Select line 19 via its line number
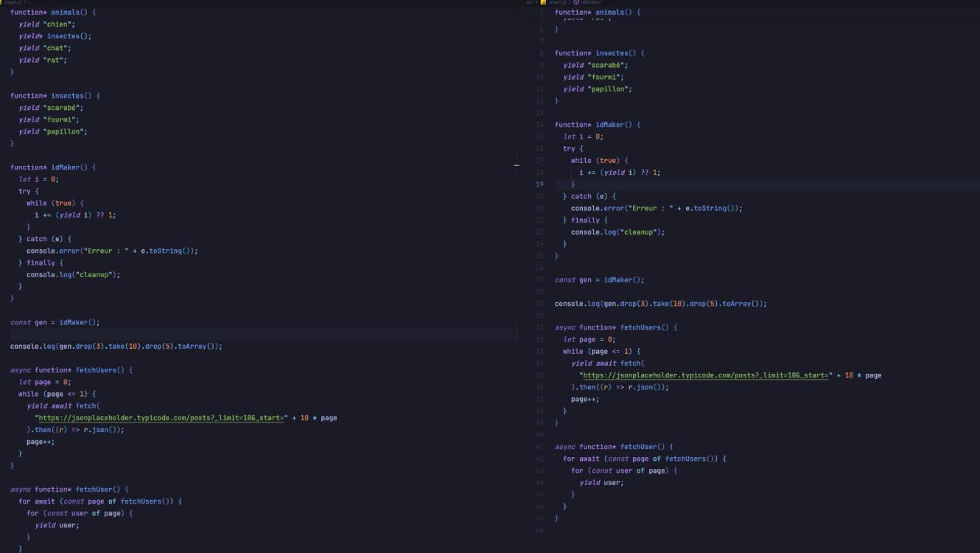 [x=540, y=184]
